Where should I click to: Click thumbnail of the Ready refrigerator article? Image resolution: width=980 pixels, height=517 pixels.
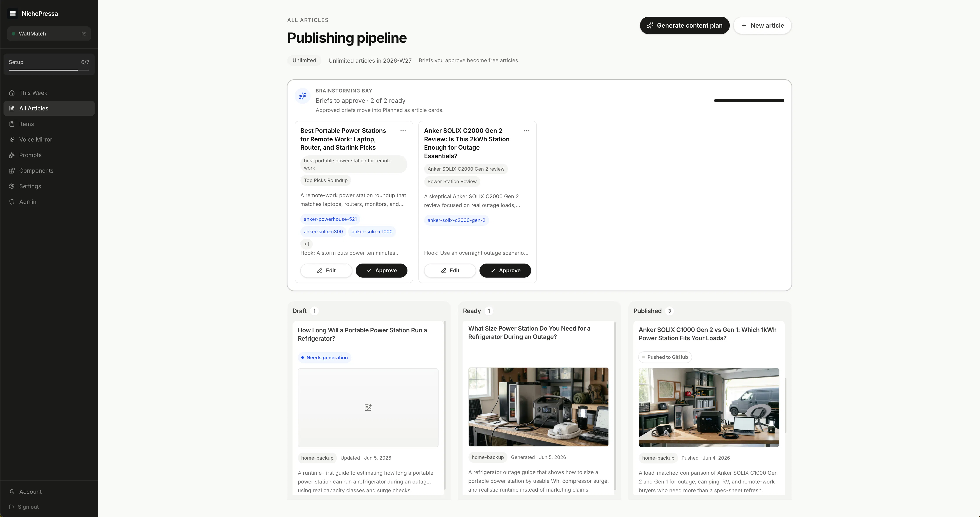538,407
